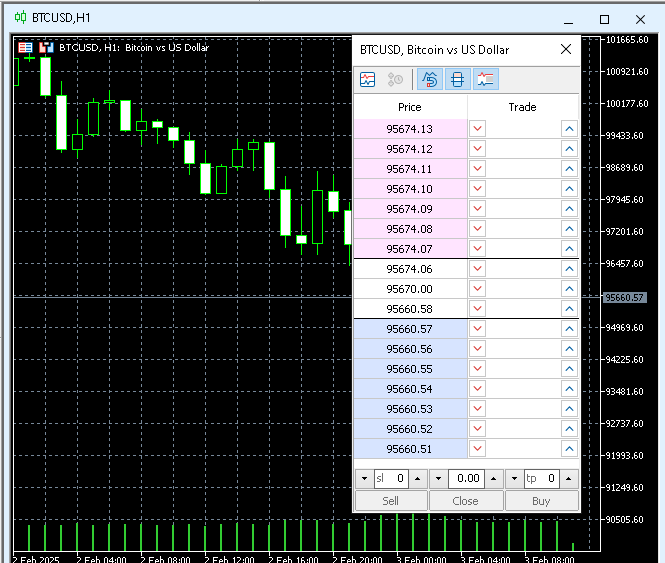Viewport: 665px width, 563px height.
Task: Click red sell arrow at price 95660.55
Action: coord(478,369)
